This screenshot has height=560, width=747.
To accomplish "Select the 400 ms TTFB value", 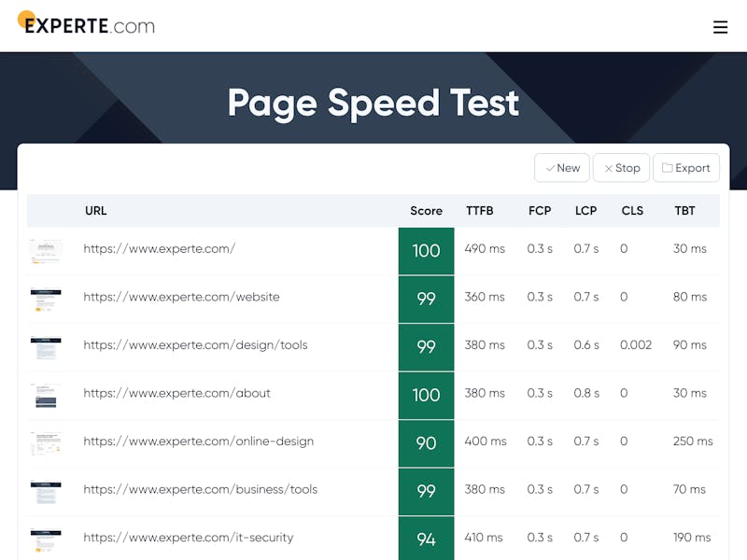I will [x=486, y=441].
